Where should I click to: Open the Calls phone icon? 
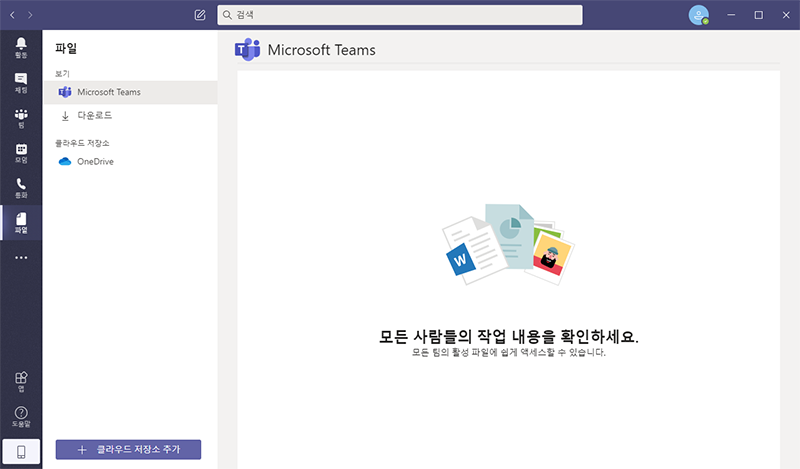(21, 188)
